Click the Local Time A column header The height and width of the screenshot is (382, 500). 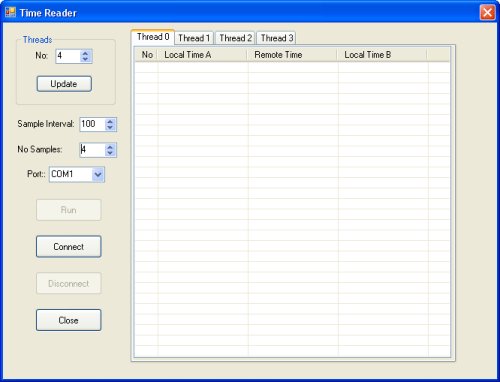(x=202, y=55)
